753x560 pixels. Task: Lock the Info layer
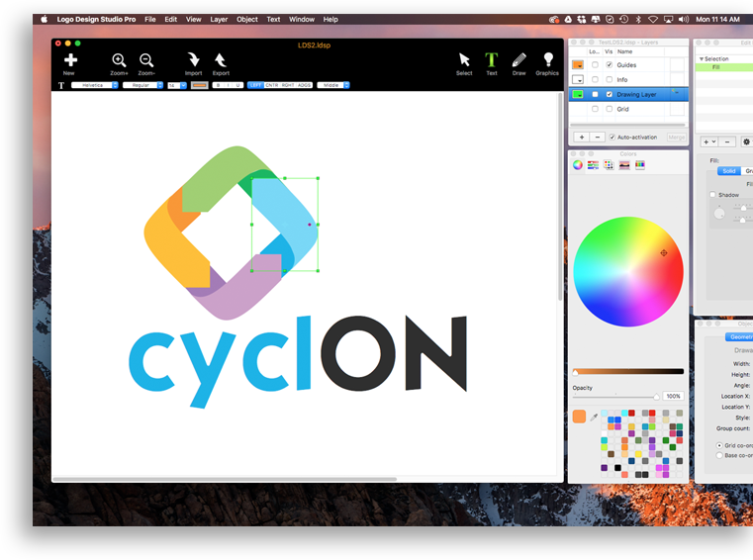point(595,80)
